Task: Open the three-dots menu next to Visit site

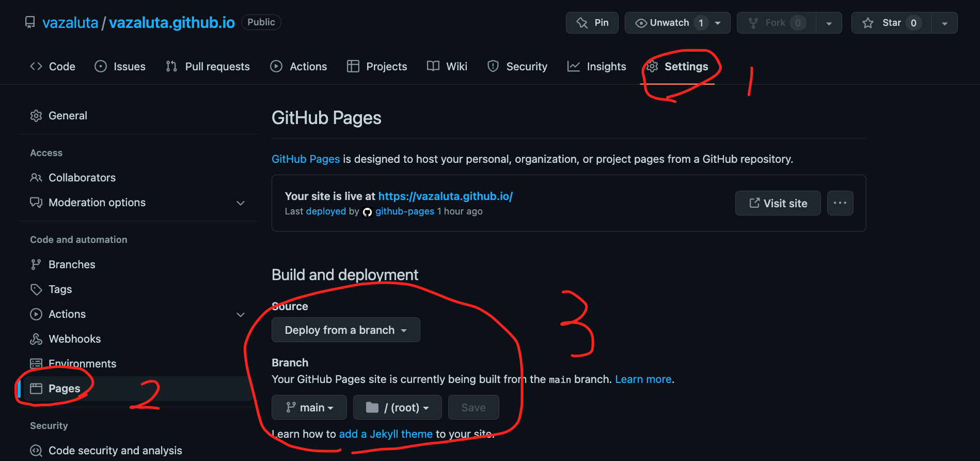Action: point(840,203)
